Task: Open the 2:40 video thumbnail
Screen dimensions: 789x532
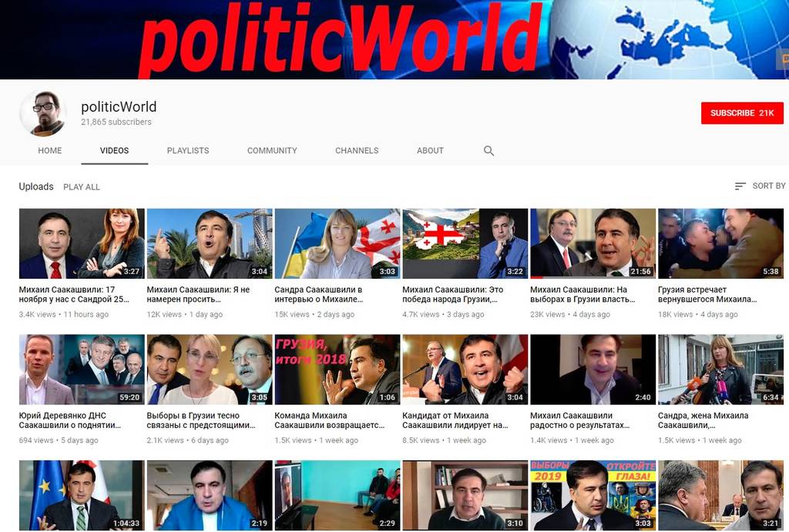Action: point(593,370)
